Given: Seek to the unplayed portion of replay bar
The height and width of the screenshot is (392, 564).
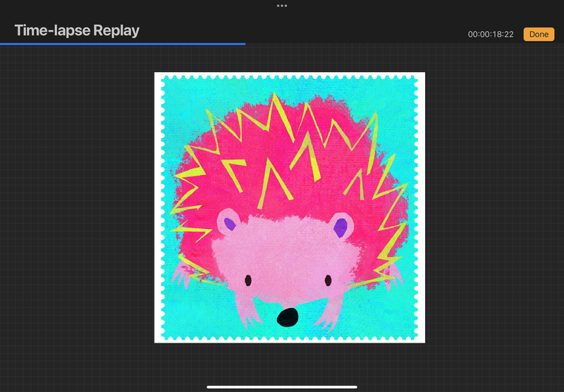Looking at the screenshot, I should [402, 44].
